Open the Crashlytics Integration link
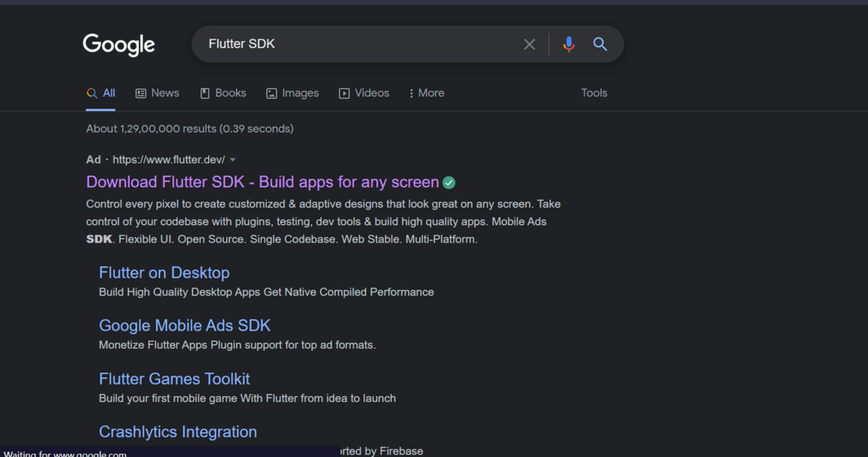Image resolution: width=868 pixels, height=457 pixels. click(x=178, y=432)
